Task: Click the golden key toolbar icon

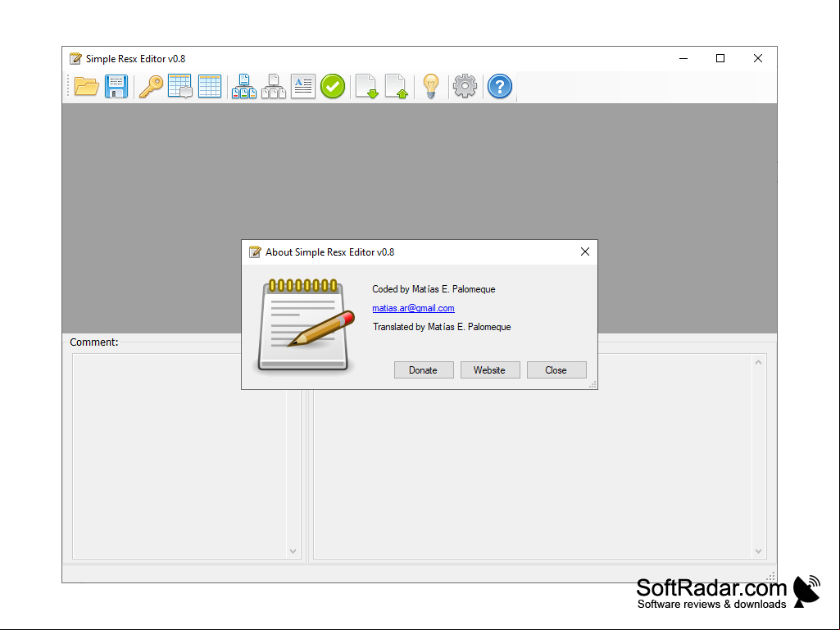Action: click(x=151, y=86)
